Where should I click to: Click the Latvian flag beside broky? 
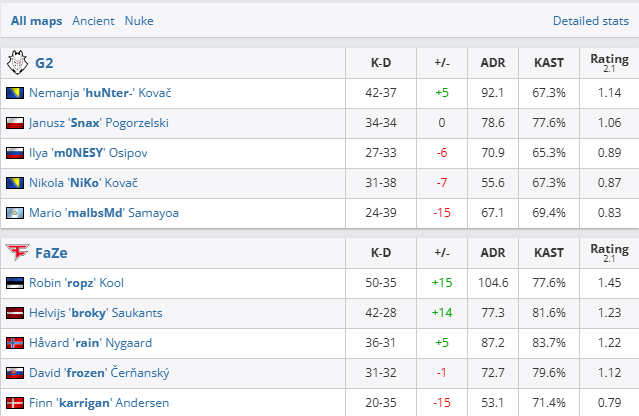(15, 313)
